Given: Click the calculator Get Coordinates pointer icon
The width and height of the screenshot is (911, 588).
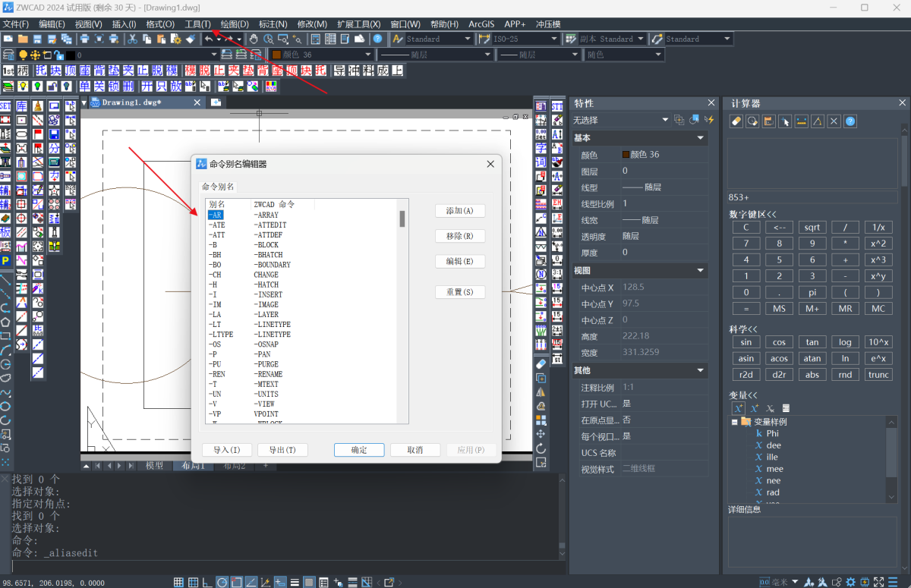Looking at the screenshot, I should point(785,121).
